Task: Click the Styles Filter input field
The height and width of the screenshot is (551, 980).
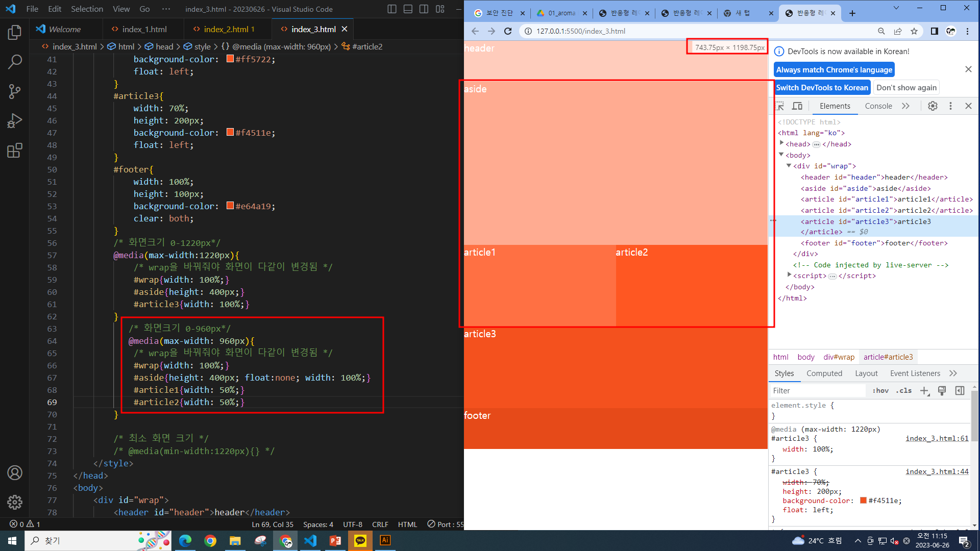Action: point(817,391)
